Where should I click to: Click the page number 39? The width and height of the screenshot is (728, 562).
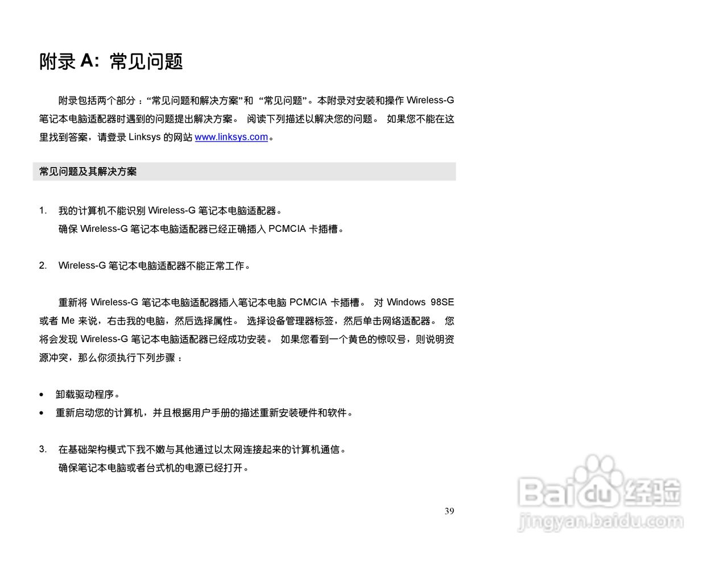point(449,511)
